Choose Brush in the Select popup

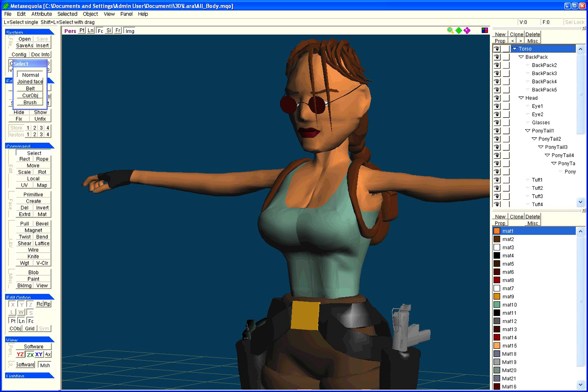click(30, 102)
